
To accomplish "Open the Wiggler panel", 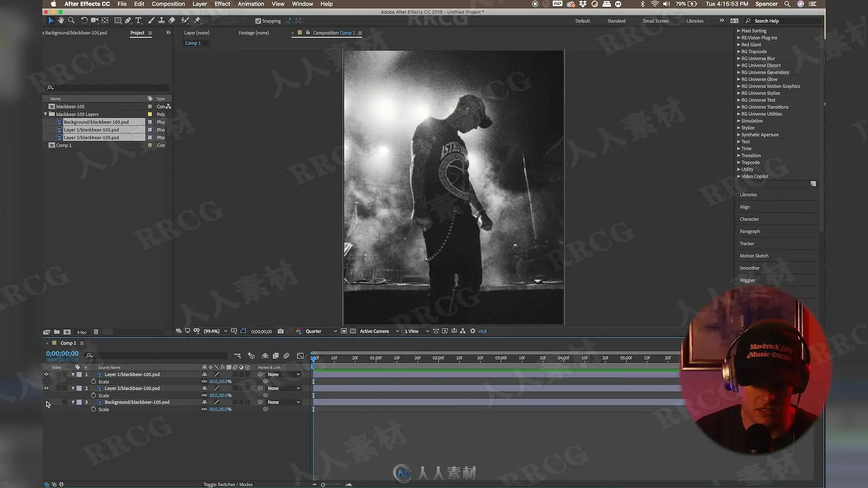I will click(747, 281).
